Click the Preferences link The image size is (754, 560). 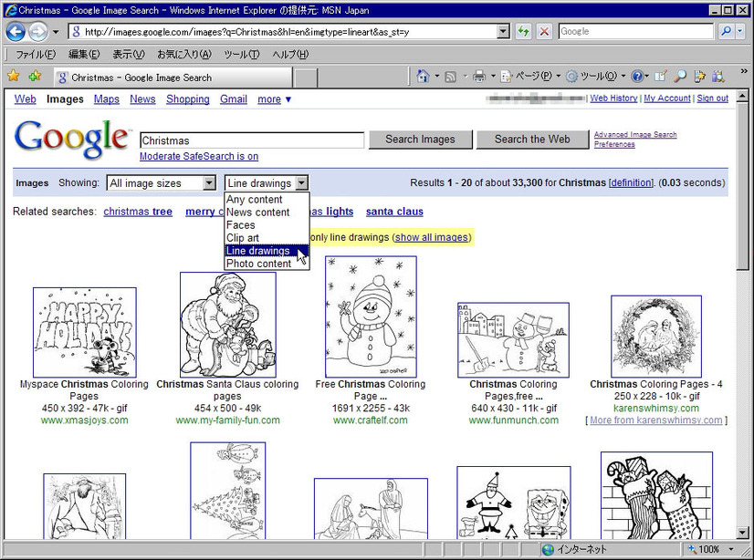coord(614,144)
